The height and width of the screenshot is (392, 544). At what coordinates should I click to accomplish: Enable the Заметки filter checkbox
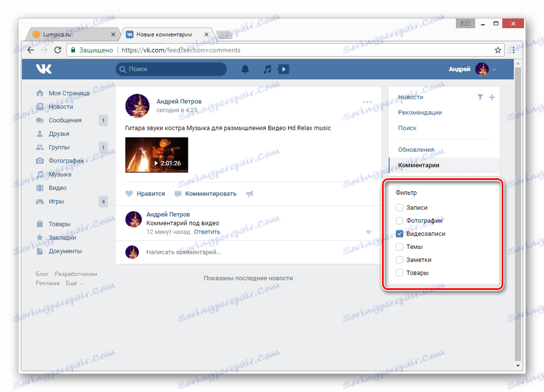pyautogui.click(x=400, y=259)
